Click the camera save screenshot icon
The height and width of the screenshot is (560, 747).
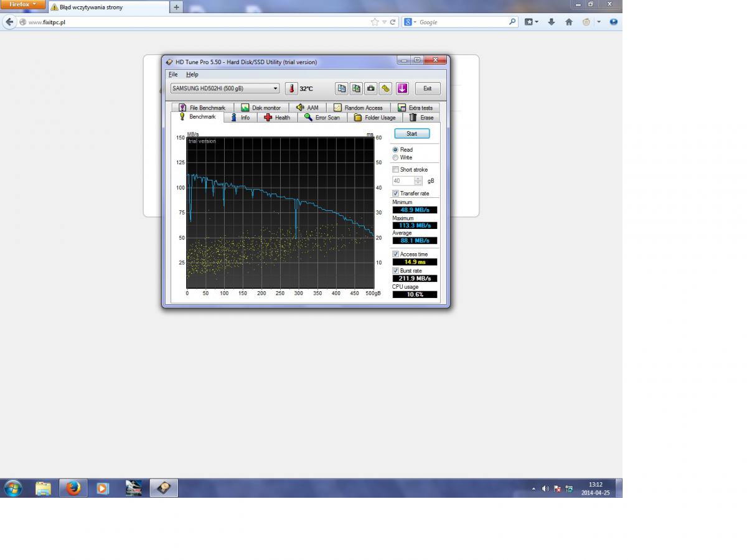[371, 88]
